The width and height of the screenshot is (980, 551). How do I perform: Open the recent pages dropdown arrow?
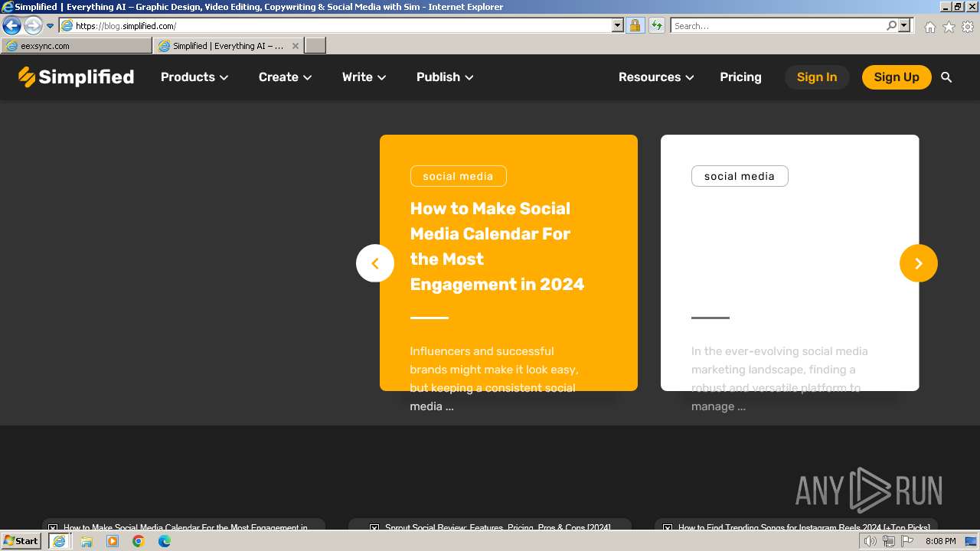pos(50,25)
